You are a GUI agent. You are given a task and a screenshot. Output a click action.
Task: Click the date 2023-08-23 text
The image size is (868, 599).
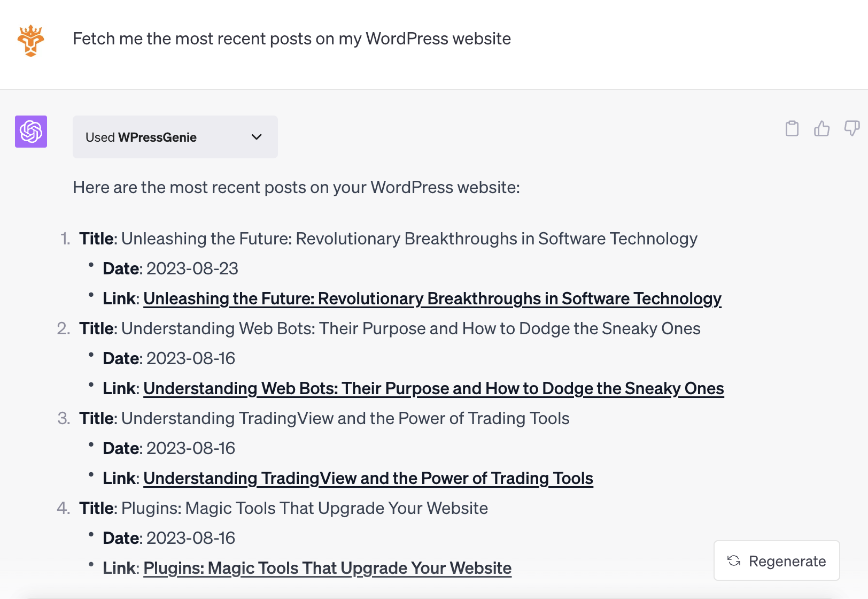[192, 268]
